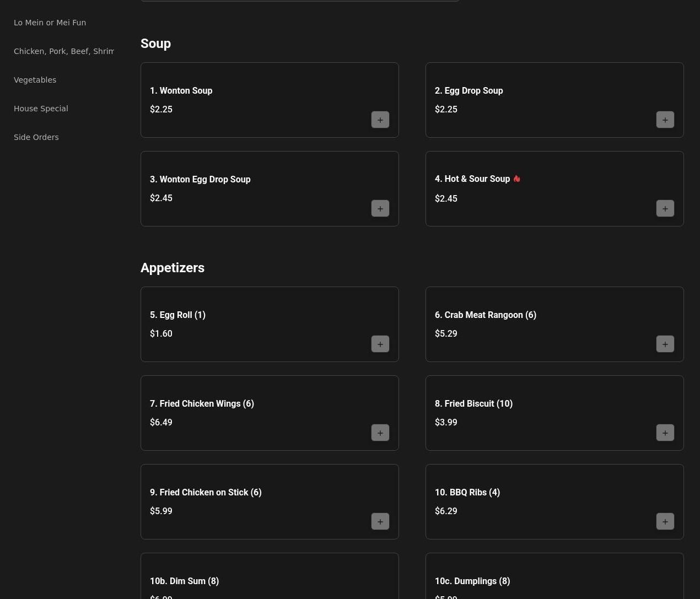Add Wonton Soup with its plus button
Screen dimensions: 700x599
380,120
